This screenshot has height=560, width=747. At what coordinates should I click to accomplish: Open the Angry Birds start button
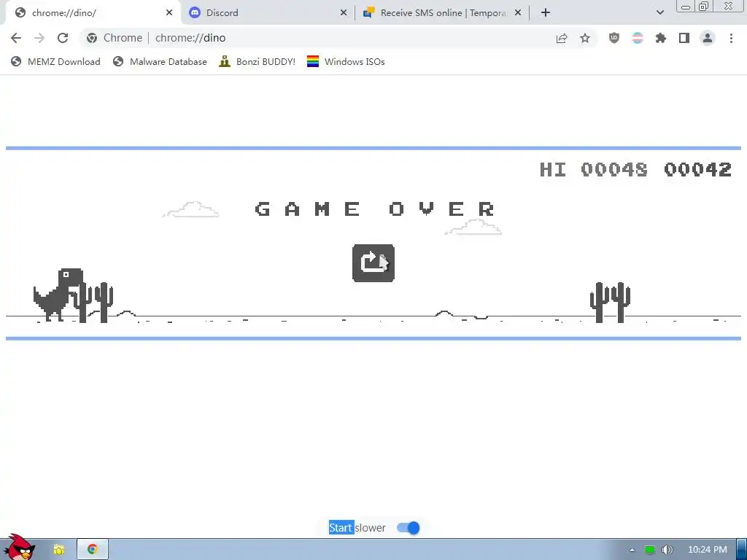(20, 547)
